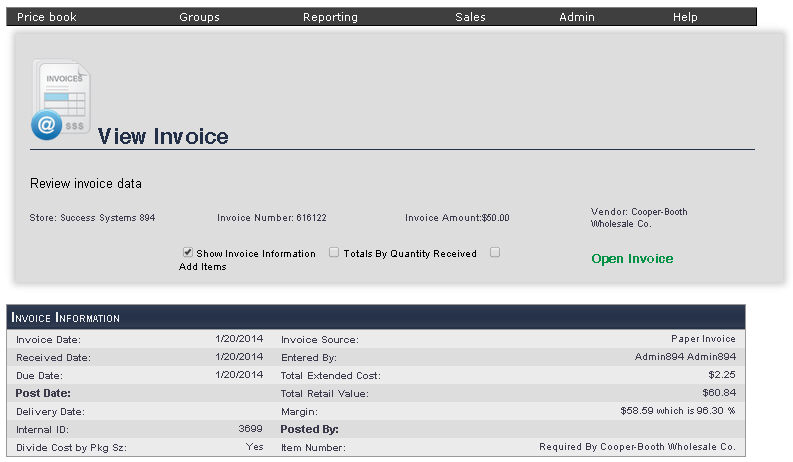This screenshot has width=793, height=462.
Task: Go to the Admin menu
Action: [577, 17]
